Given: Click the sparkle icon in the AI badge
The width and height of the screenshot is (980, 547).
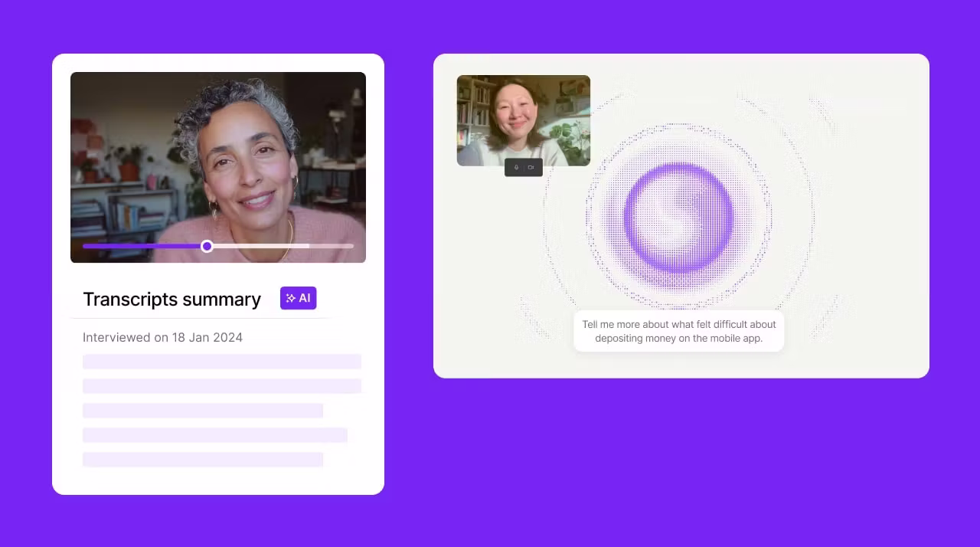Looking at the screenshot, I should [x=290, y=298].
